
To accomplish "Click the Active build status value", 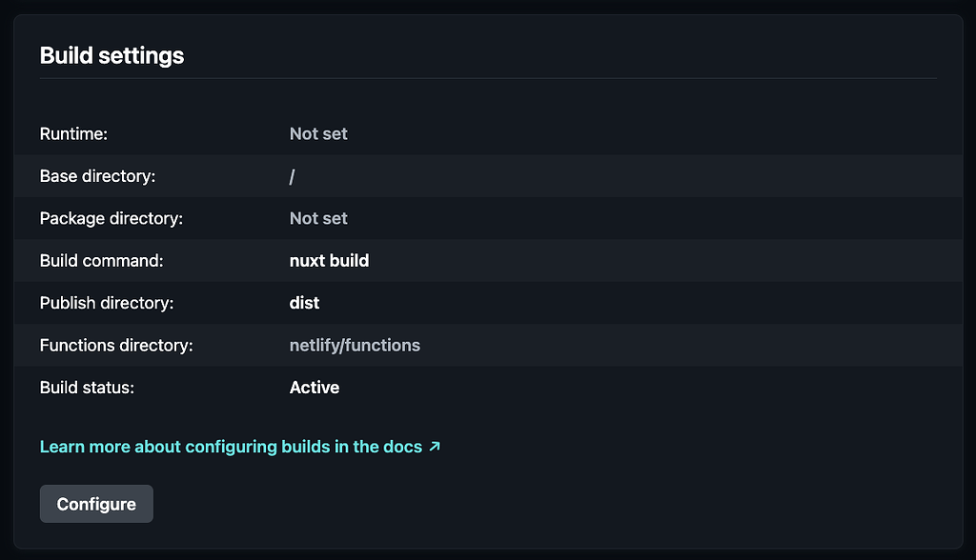I will 314,387.
